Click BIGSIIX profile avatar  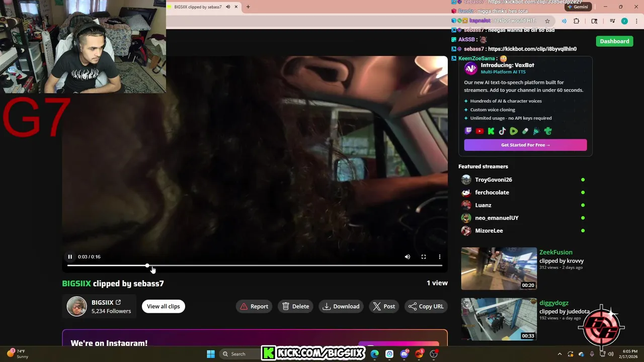(x=77, y=306)
